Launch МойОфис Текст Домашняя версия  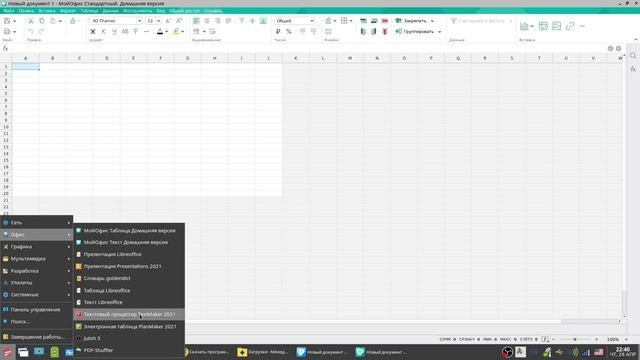click(x=129, y=242)
